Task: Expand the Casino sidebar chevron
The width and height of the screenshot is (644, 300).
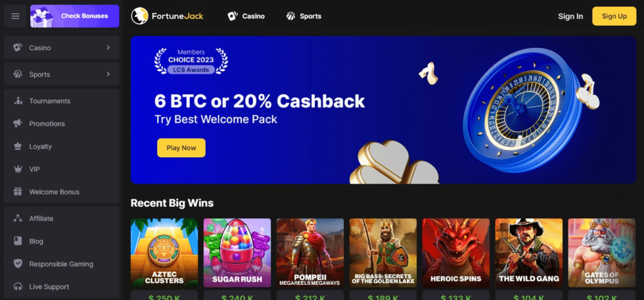Action: click(108, 48)
